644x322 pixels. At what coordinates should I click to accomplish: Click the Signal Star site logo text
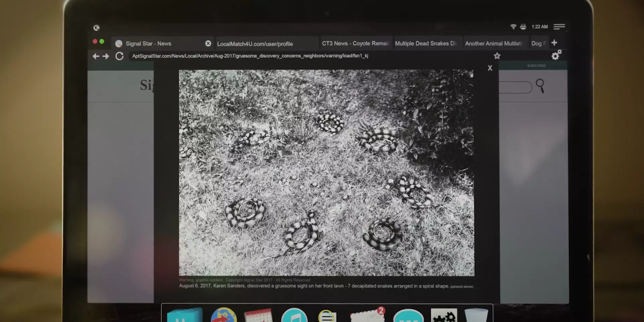[x=147, y=85]
